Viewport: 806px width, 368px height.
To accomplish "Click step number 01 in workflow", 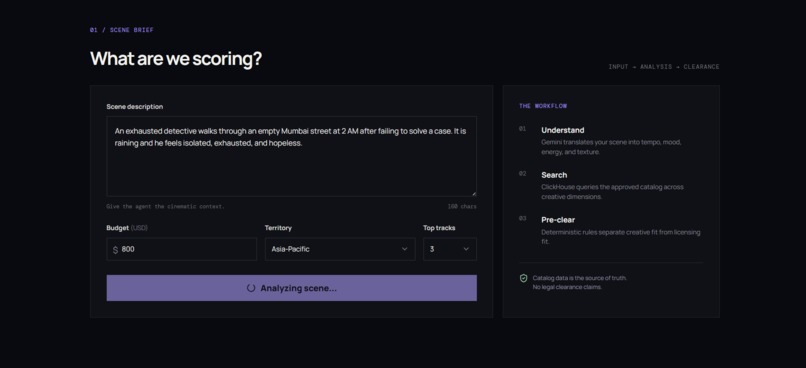I will click(x=522, y=129).
